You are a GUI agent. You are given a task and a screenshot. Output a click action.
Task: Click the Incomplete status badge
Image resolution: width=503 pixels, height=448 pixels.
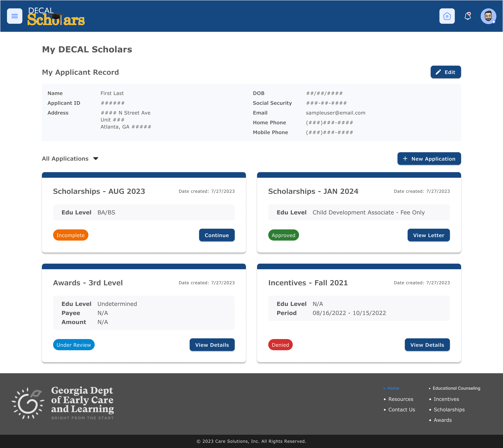click(71, 235)
